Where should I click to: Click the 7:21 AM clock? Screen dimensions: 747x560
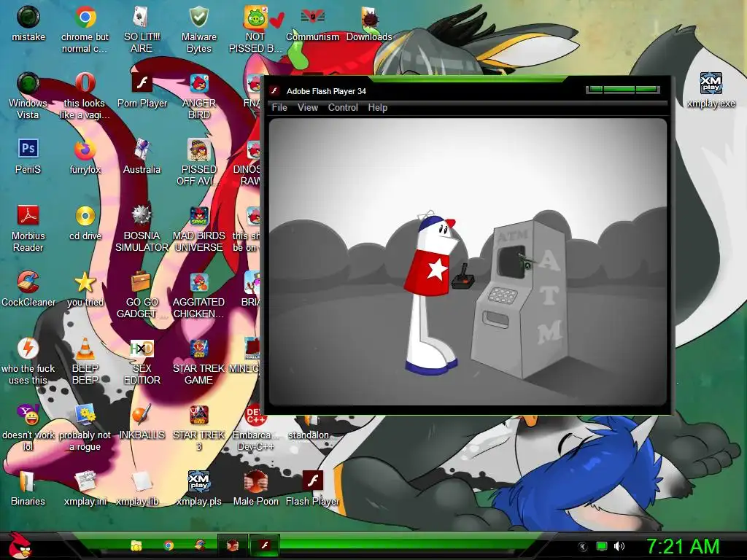[682, 547]
